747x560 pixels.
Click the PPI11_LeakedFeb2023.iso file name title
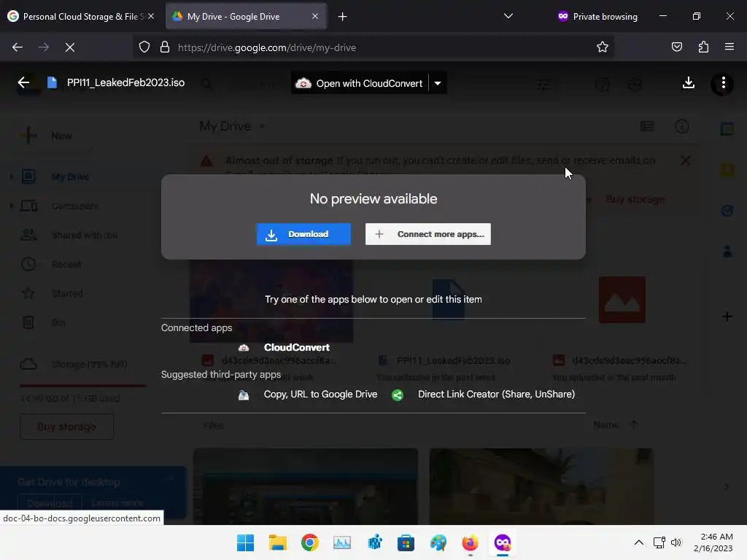[125, 83]
